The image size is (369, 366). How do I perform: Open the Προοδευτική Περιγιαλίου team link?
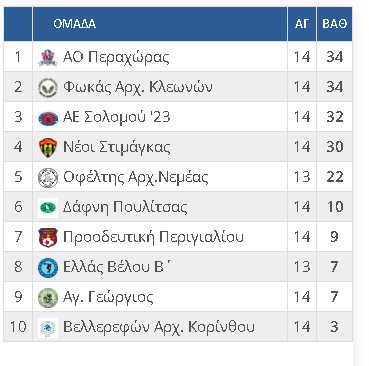pyautogui.click(x=153, y=237)
